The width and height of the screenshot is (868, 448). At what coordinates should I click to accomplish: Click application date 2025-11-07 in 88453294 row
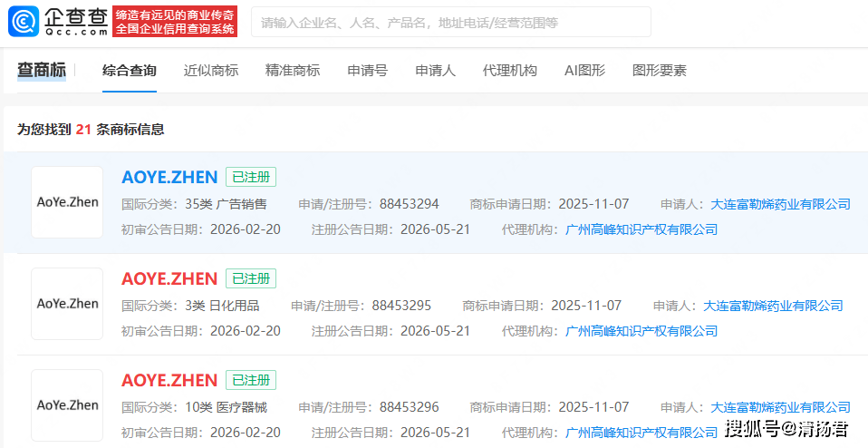tap(594, 204)
